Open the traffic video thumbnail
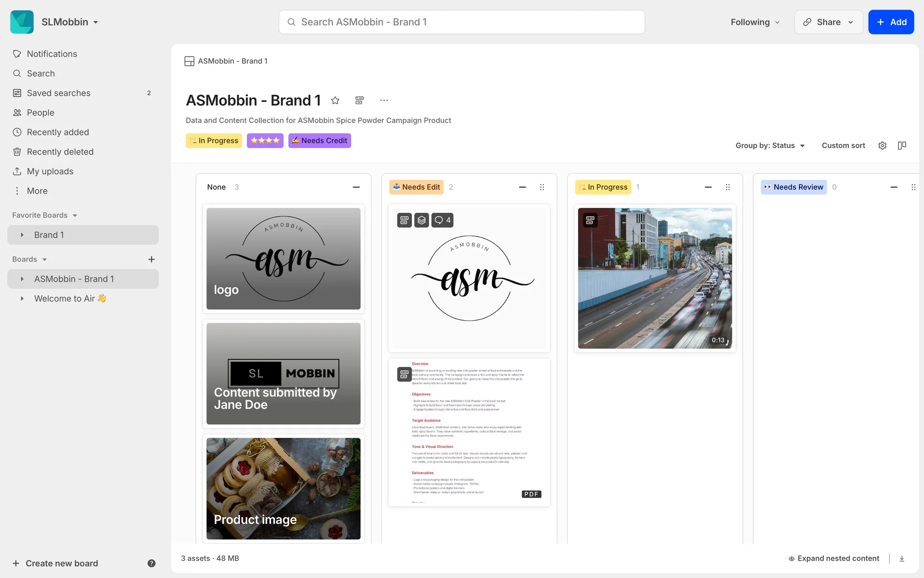The image size is (924, 578). coord(654,278)
